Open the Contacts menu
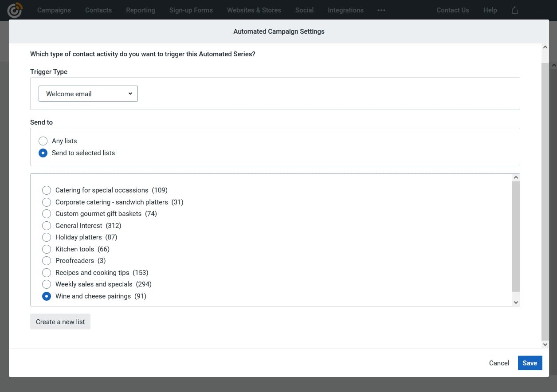The width and height of the screenshot is (557, 392). tap(98, 10)
